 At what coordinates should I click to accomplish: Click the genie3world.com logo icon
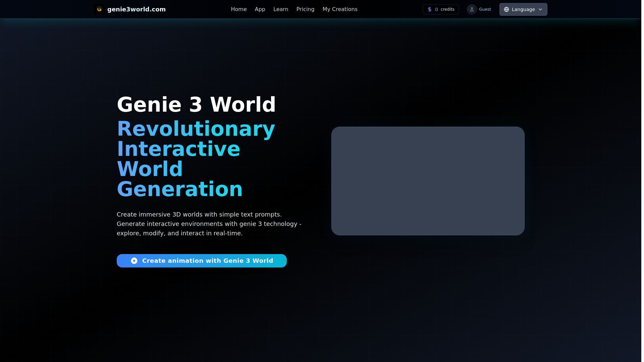99,9
